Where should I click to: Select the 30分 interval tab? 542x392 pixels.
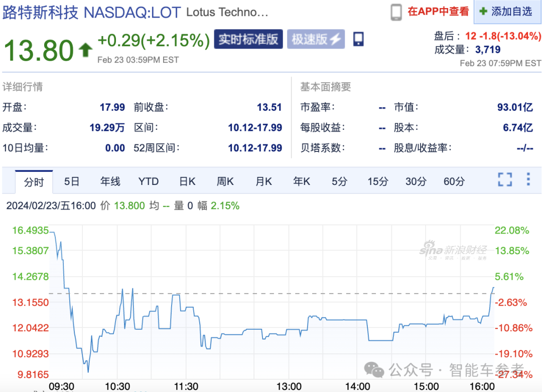pyautogui.click(x=416, y=181)
